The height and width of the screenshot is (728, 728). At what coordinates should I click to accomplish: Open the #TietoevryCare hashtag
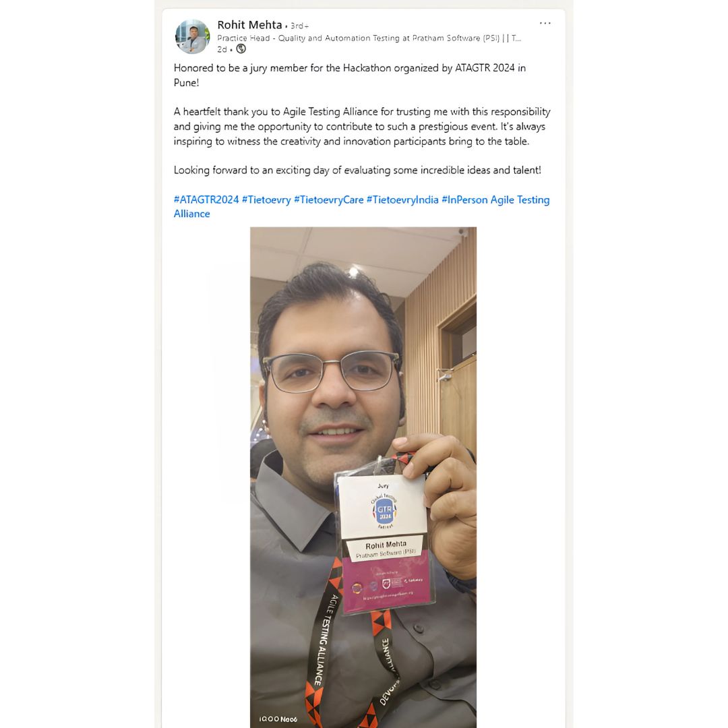[329, 200]
